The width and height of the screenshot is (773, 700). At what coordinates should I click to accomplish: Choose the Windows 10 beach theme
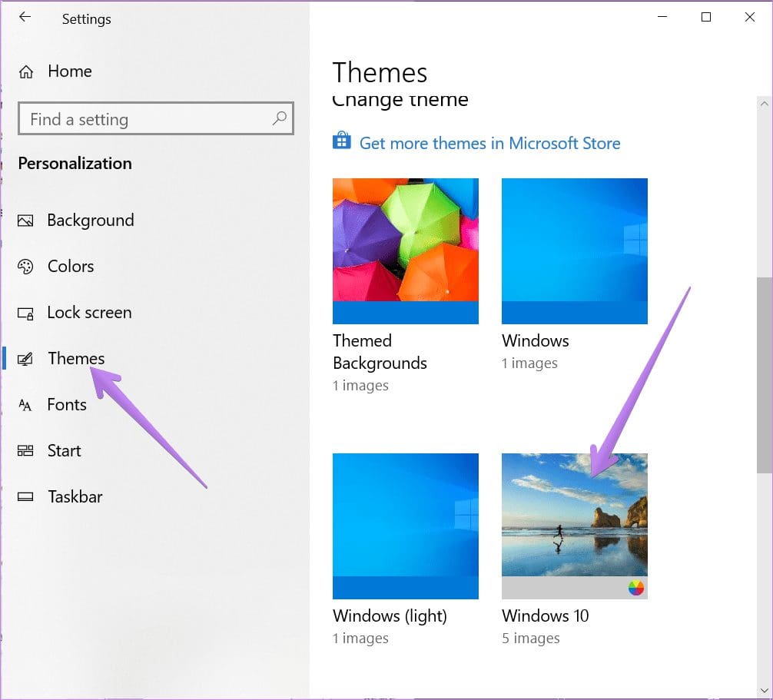click(574, 526)
